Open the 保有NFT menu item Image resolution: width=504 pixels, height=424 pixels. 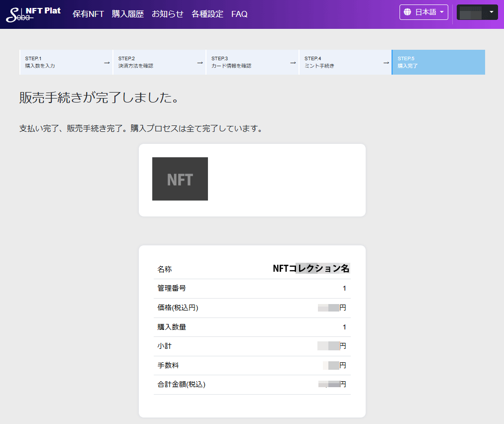[88, 14]
